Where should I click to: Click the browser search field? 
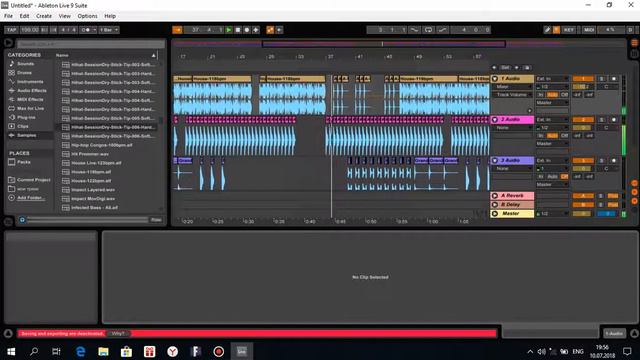click(x=91, y=44)
